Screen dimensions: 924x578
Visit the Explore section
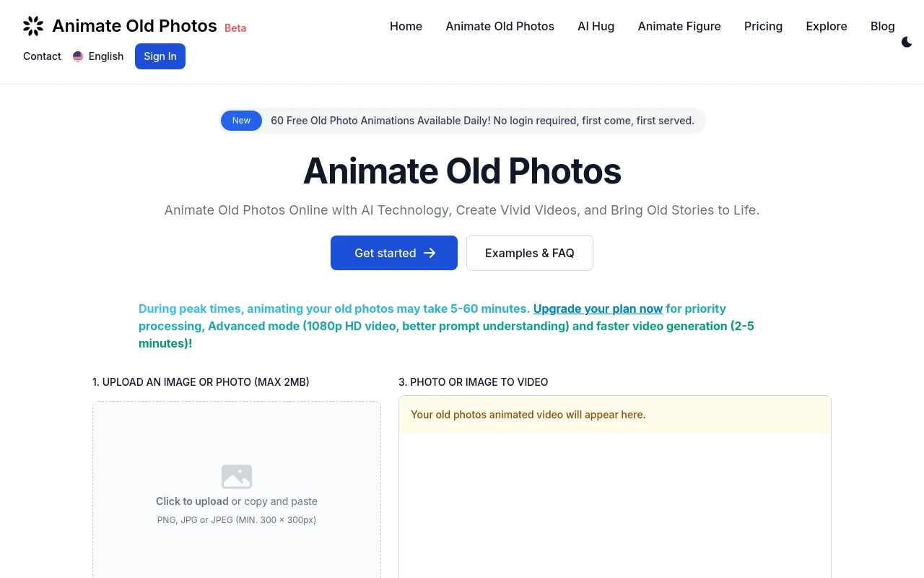[826, 26]
